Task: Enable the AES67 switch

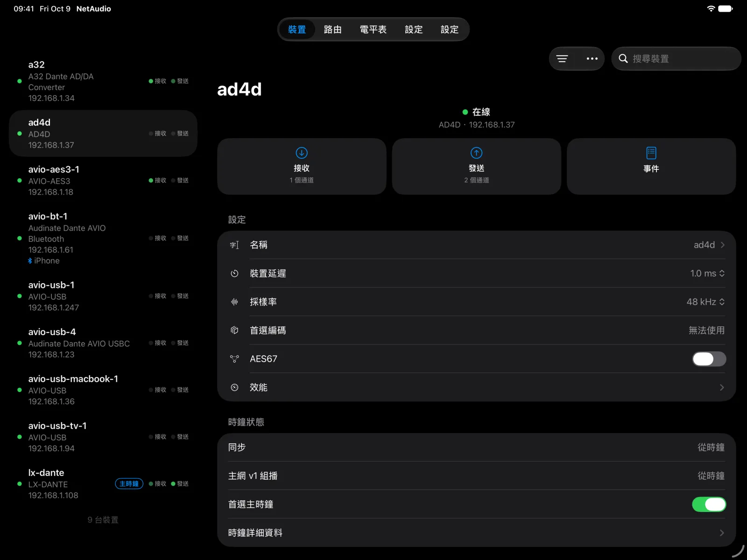Action: [709, 359]
